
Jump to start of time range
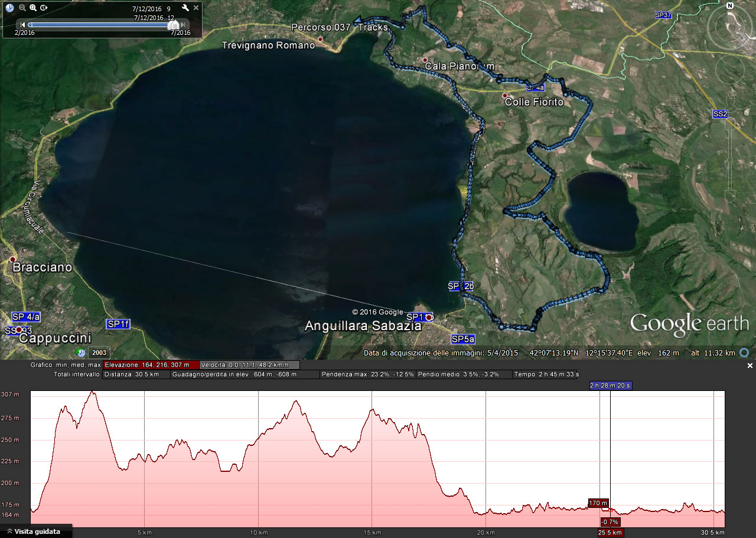pyautogui.click(x=22, y=25)
